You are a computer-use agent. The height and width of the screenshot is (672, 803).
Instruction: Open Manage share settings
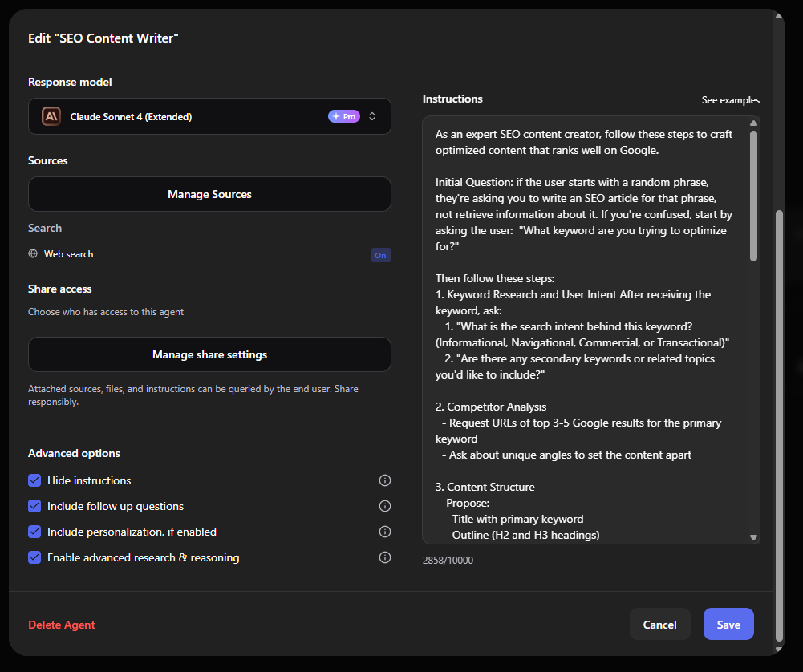tap(209, 354)
